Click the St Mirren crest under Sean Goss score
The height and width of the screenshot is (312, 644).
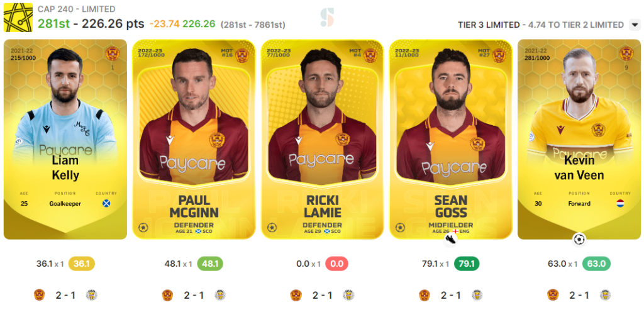pos(477,295)
